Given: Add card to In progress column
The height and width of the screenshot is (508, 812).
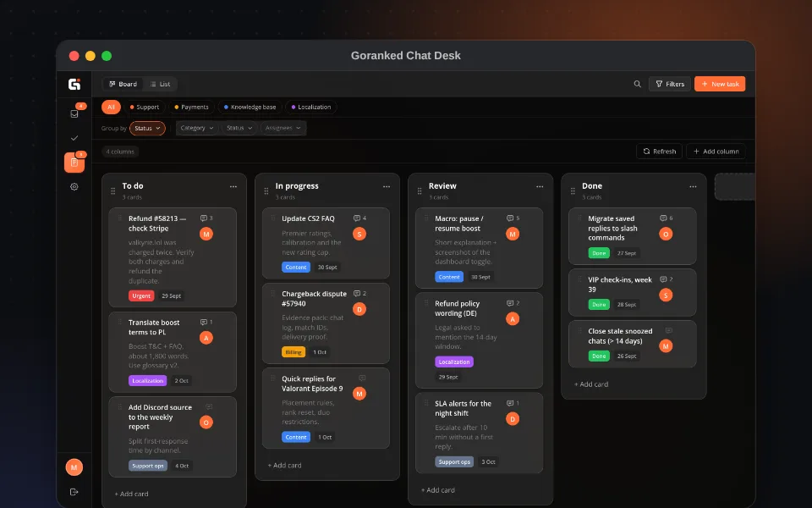Looking at the screenshot, I should pos(285,466).
